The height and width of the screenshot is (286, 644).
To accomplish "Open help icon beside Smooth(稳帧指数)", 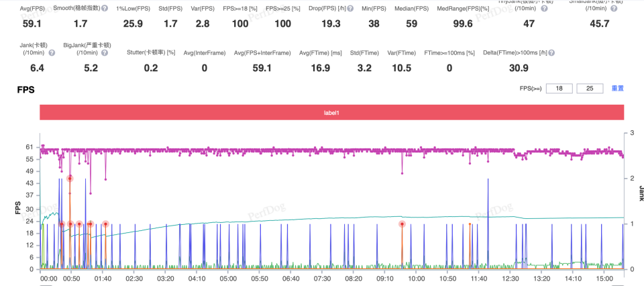I will click(x=105, y=8).
